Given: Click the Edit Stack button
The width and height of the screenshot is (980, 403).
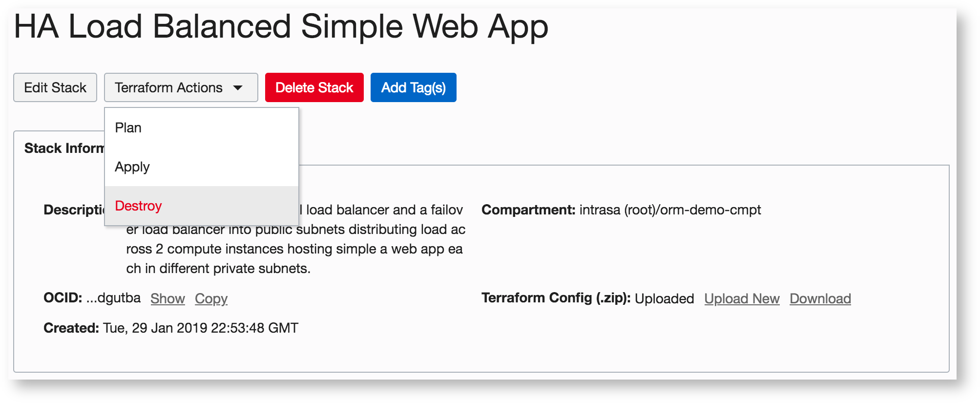Looking at the screenshot, I should [x=55, y=88].
